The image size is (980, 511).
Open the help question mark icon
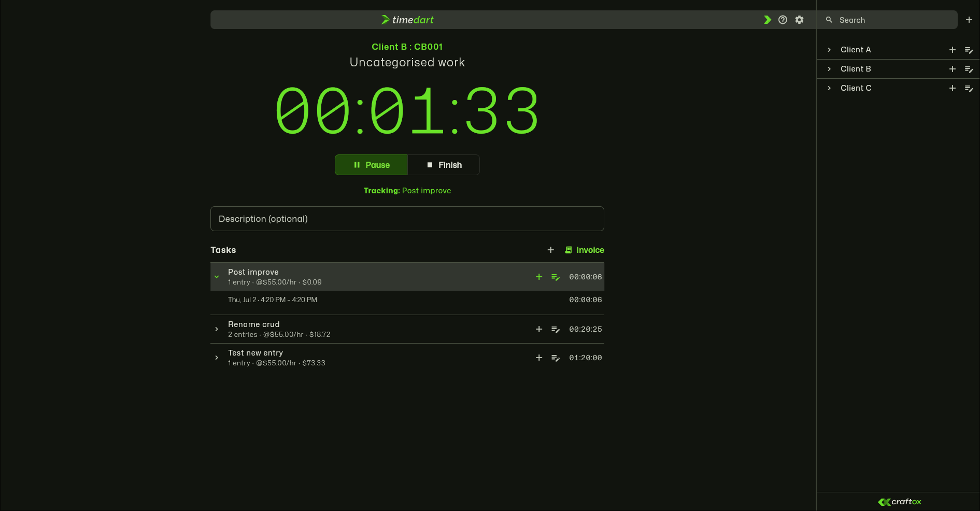pos(783,20)
